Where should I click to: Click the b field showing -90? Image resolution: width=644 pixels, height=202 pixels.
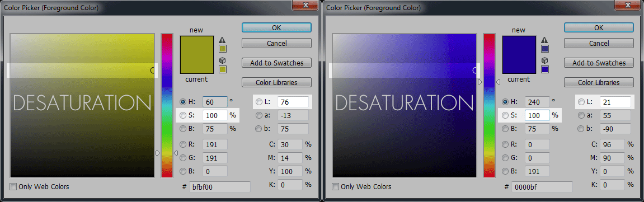click(615, 129)
